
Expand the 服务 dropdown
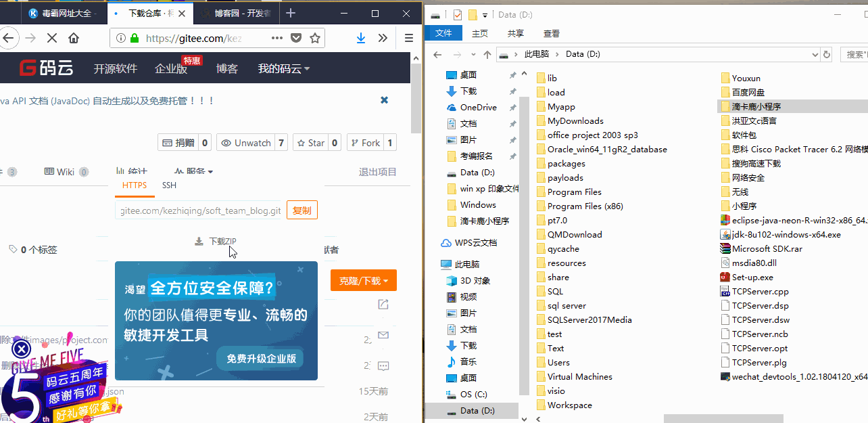pyautogui.click(x=194, y=171)
